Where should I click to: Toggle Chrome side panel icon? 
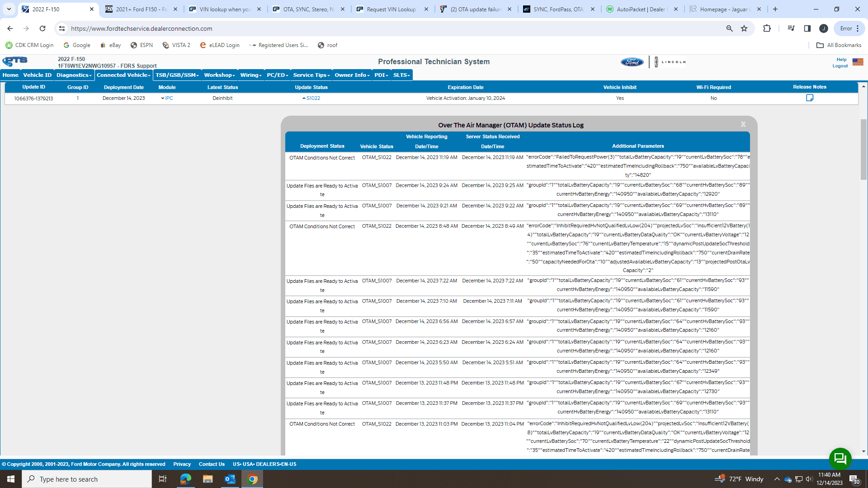tap(807, 28)
